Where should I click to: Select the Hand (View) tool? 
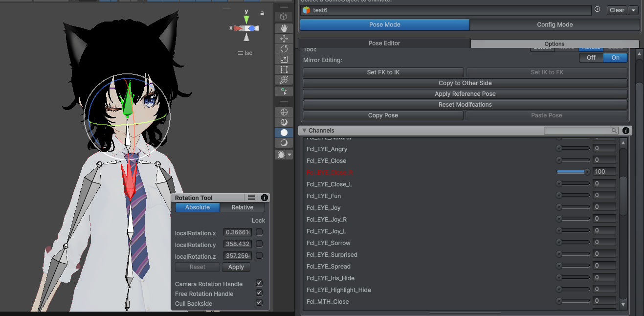click(x=284, y=28)
